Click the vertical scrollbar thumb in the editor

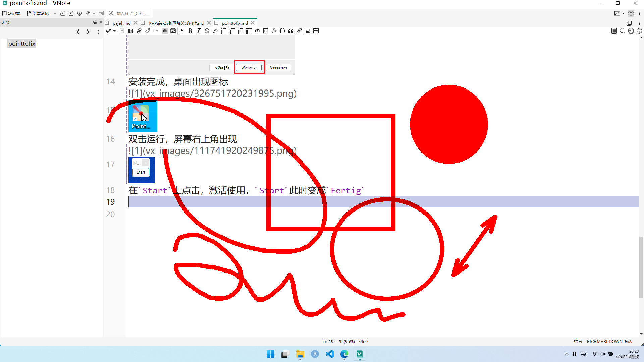coord(641,267)
